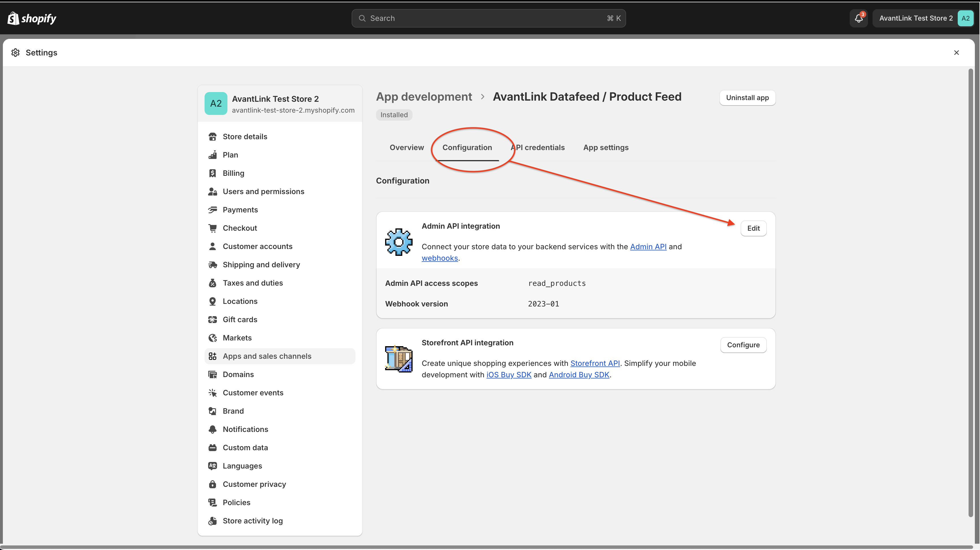Go back to App development breadcrumb
This screenshot has width=980, height=550.
pyautogui.click(x=424, y=97)
